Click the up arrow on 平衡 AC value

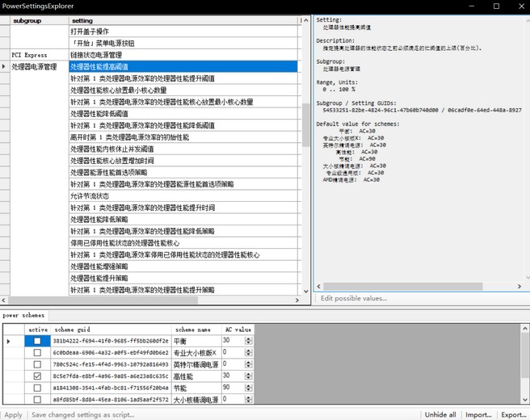(x=248, y=338)
